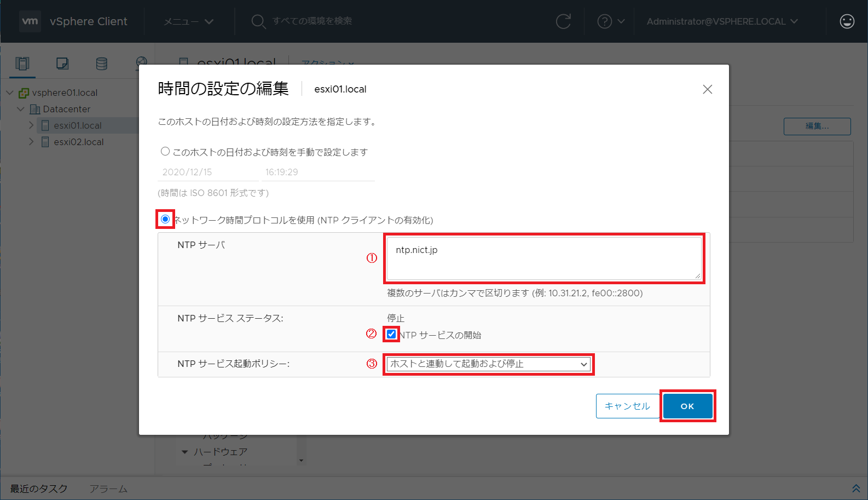The image size is (868, 500).
Task: Click the esxi02.local host icon
Action: click(45, 142)
